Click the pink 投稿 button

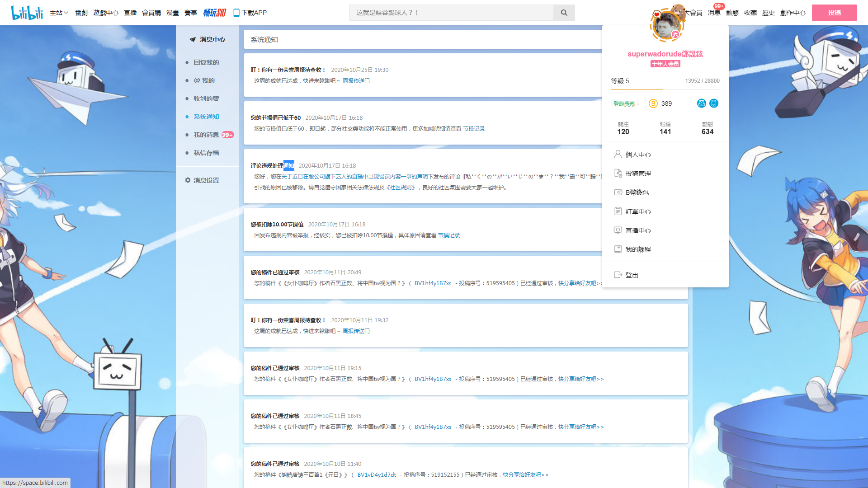click(835, 13)
